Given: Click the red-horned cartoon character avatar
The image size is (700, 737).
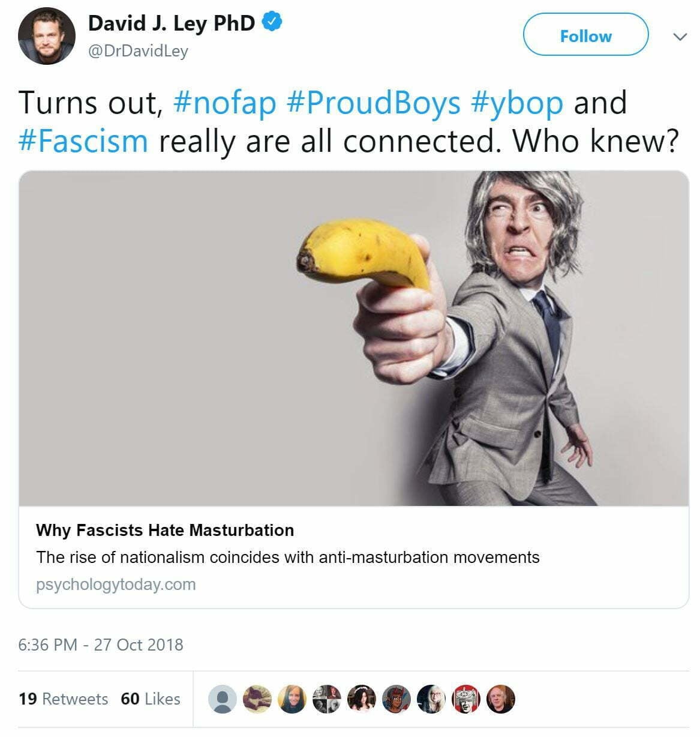Looking at the screenshot, I should [396, 699].
